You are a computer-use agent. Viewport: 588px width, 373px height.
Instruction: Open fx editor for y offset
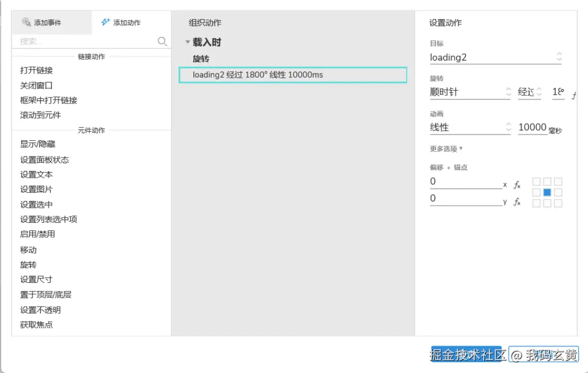pos(517,202)
